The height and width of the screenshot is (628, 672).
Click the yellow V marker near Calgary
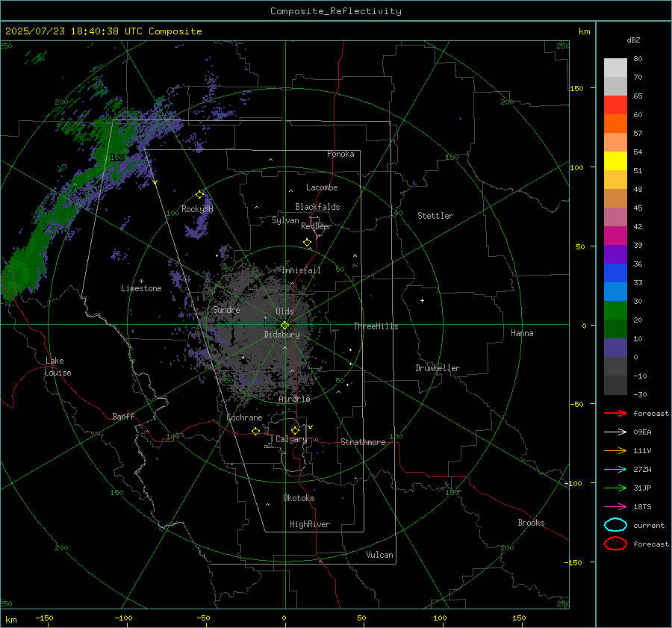[311, 427]
